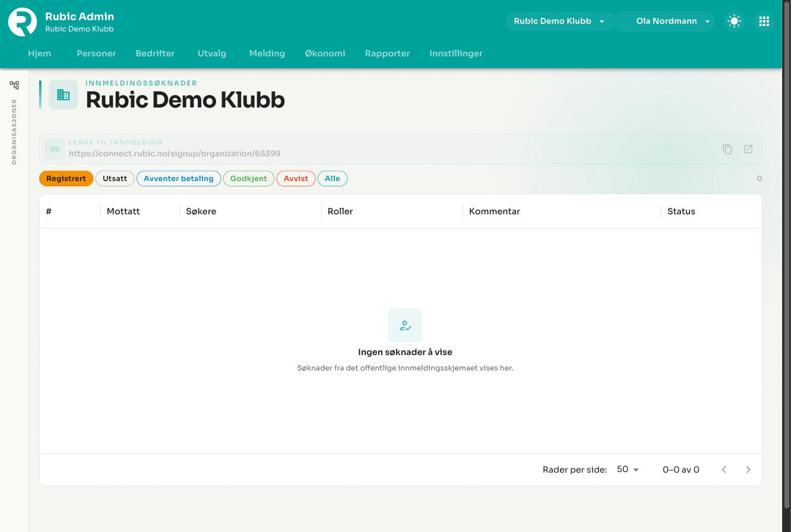The height and width of the screenshot is (532, 791).
Task: Open the Ola Nordmann user menu
Action: click(665, 21)
